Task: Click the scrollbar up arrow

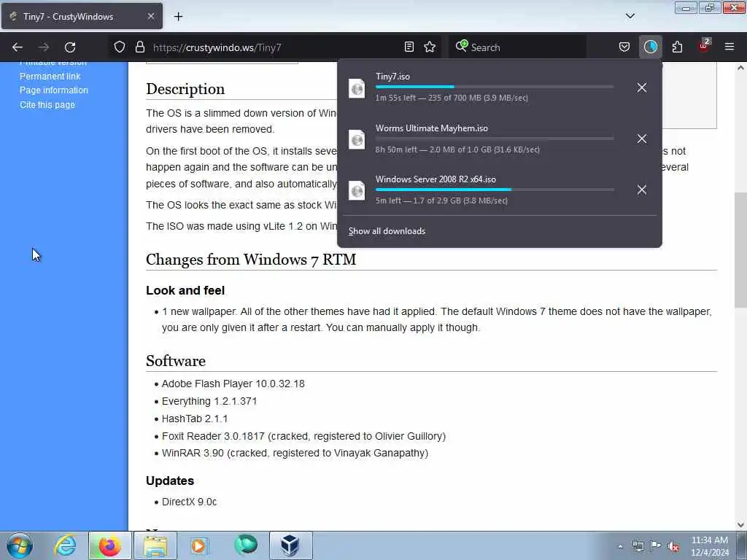Action: click(x=740, y=68)
